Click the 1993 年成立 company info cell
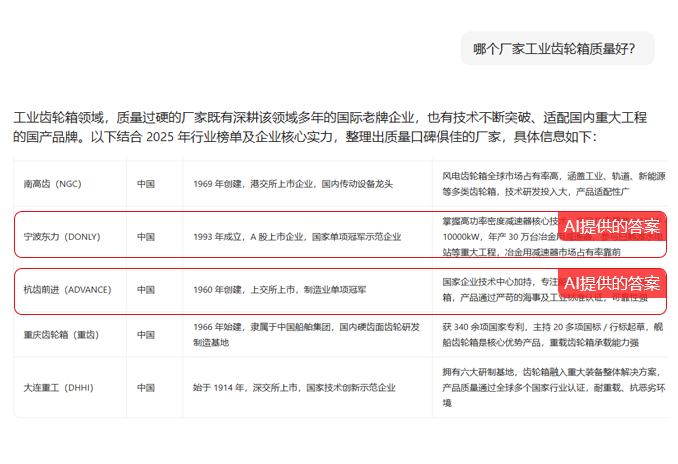Image resolution: width=678 pixels, height=464 pixels. pos(297,237)
